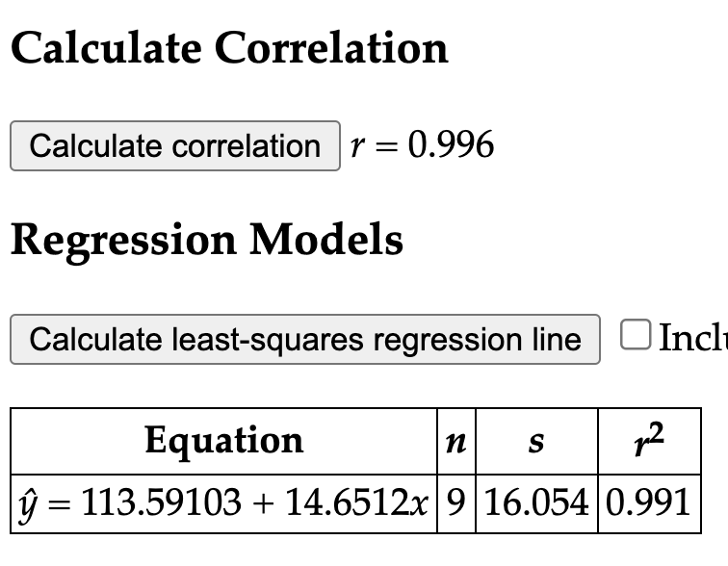Click the standard error value 16.054
728x566 pixels.
coord(537,502)
